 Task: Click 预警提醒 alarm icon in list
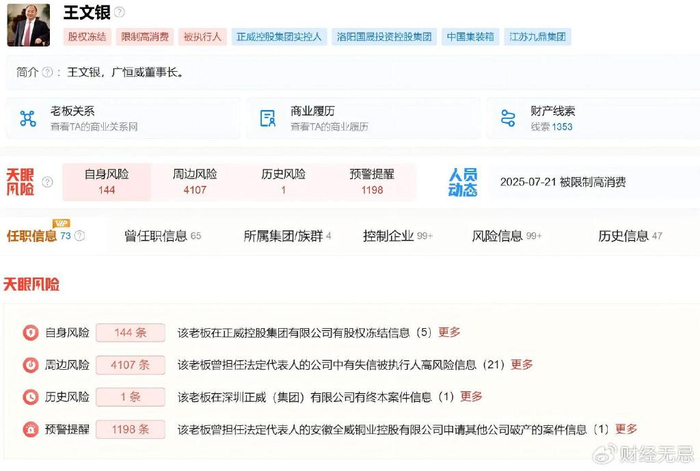pyautogui.click(x=31, y=429)
